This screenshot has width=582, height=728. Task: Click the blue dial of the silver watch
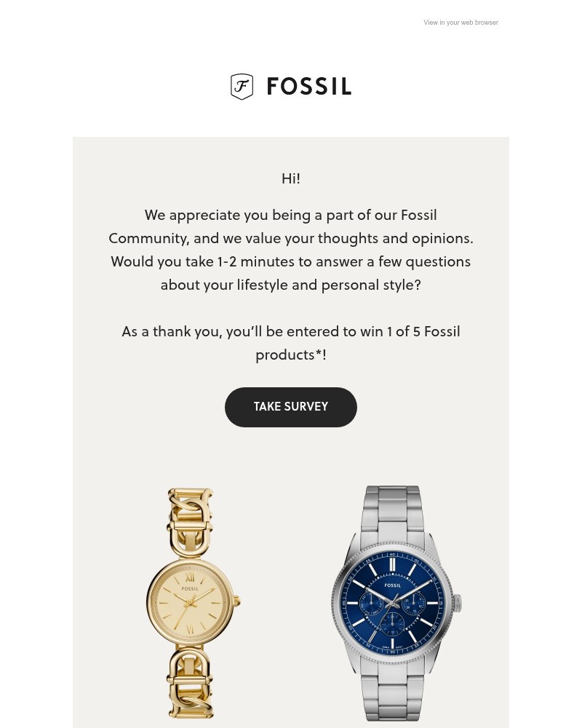coord(393,604)
